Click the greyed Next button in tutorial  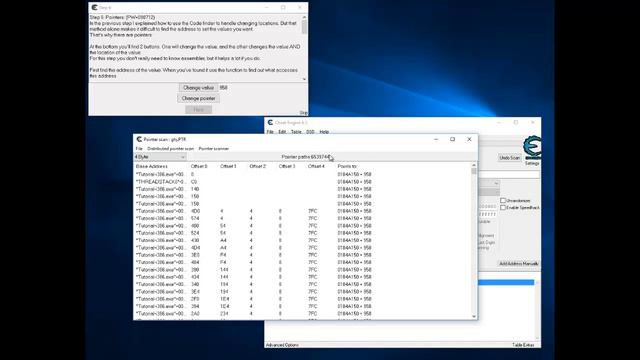click(198, 109)
